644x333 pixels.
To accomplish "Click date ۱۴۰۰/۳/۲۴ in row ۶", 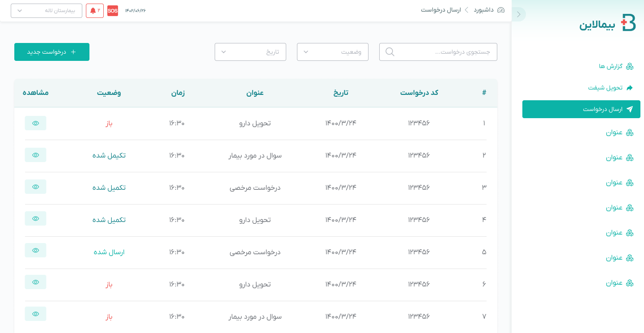I will tap(341, 284).
